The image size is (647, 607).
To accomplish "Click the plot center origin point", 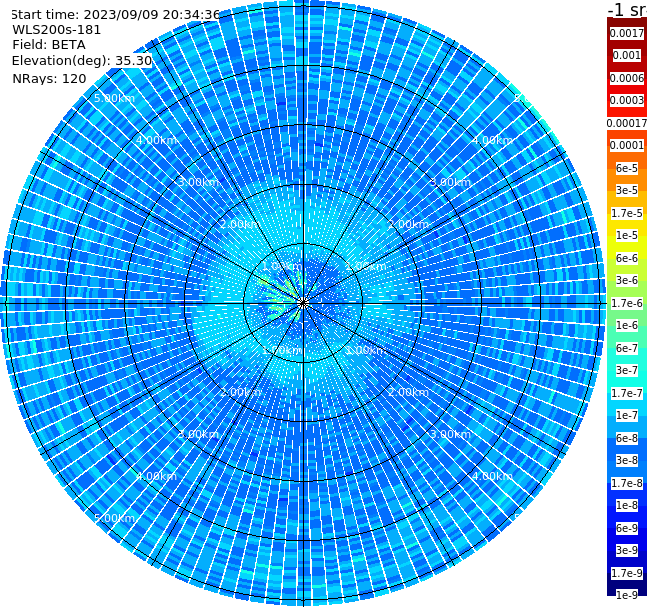I will tap(303, 303).
